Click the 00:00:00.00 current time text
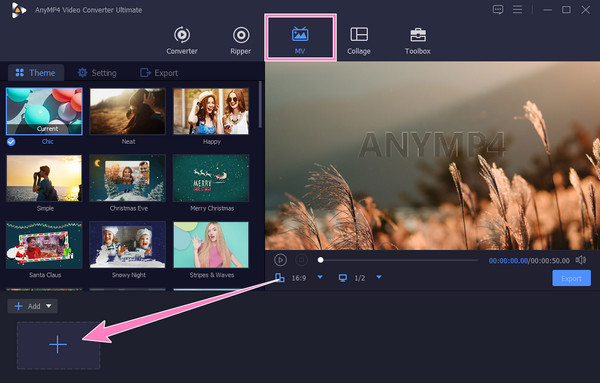Image resolution: width=600 pixels, height=383 pixels. click(508, 261)
